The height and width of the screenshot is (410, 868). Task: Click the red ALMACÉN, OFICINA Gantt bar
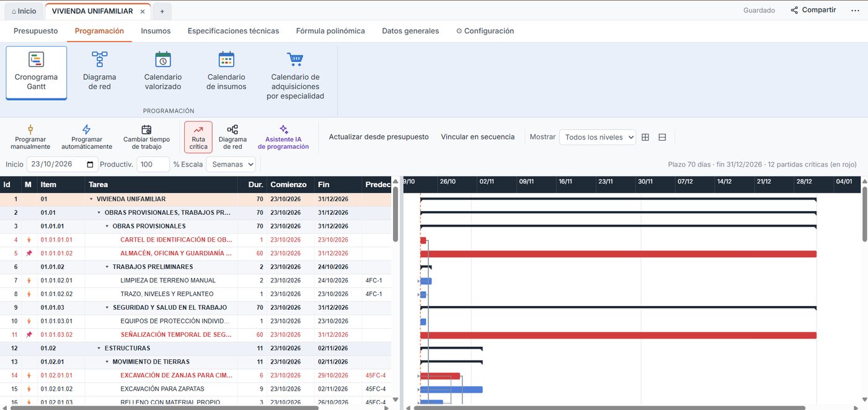click(x=618, y=254)
